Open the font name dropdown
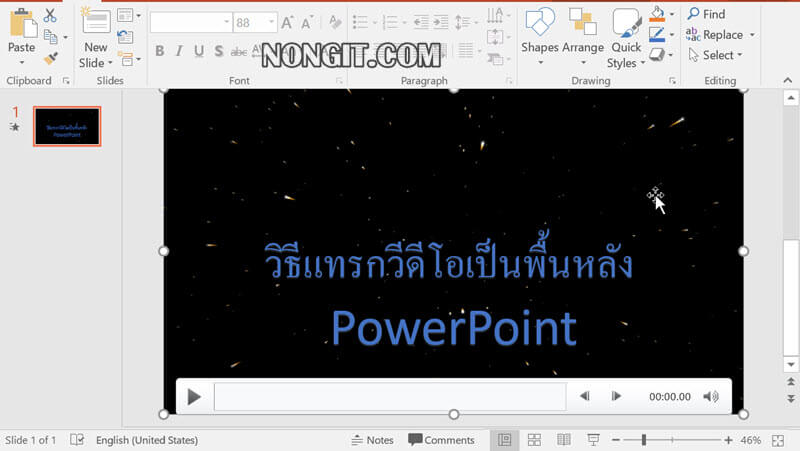 [x=227, y=22]
